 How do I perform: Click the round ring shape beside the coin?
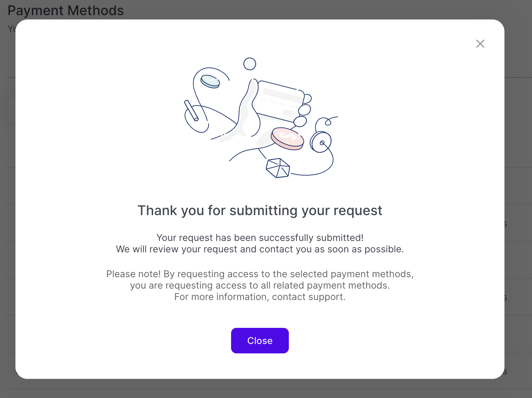pos(321,142)
